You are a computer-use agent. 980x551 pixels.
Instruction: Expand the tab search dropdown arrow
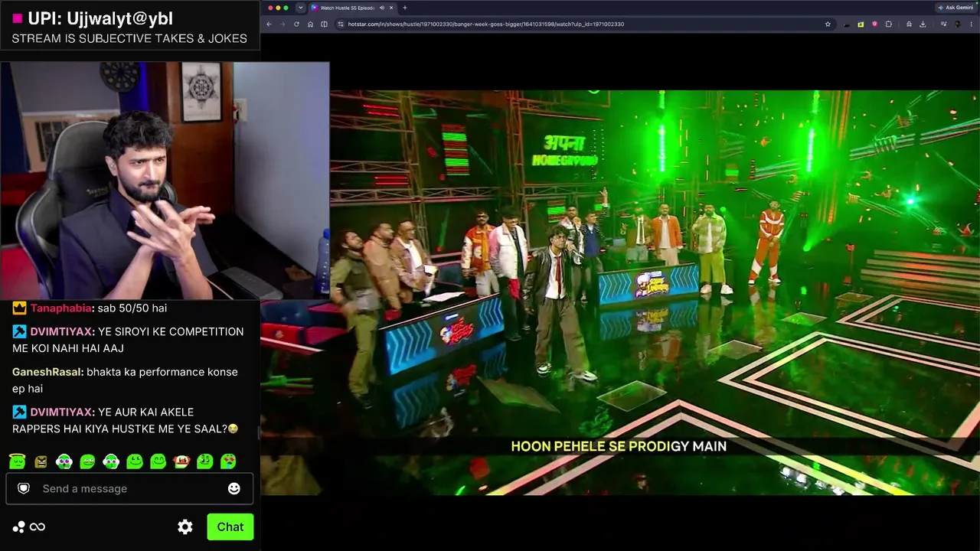[300, 8]
